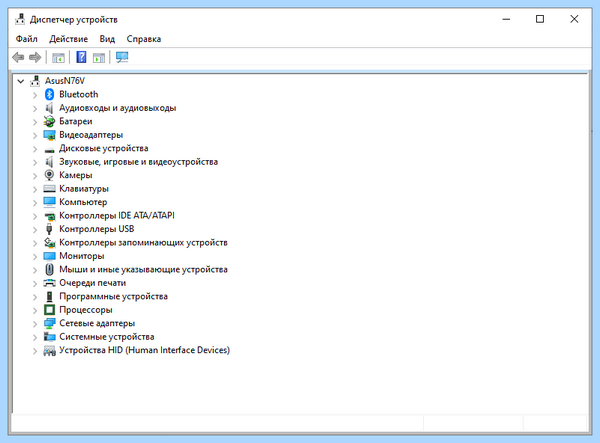Maximize the Диспетчер устройств window
The width and height of the screenshot is (600, 443).
coord(540,19)
